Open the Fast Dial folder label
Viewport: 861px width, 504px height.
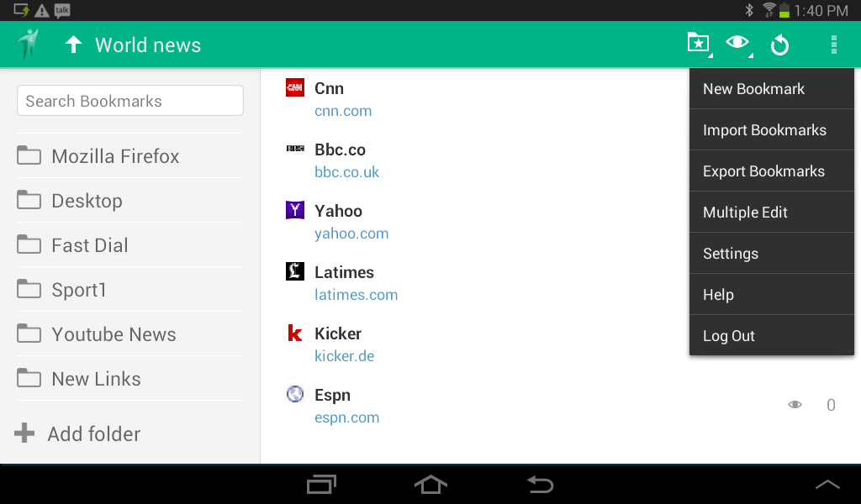[x=89, y=245]
